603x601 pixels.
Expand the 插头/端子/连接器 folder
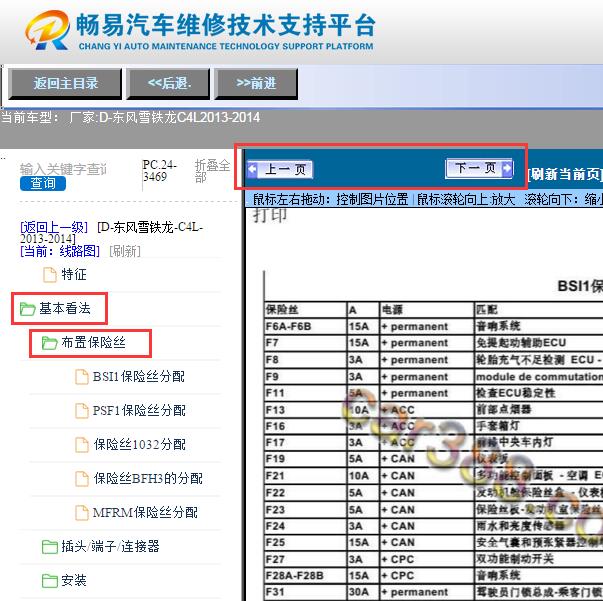tap(110, 546)
